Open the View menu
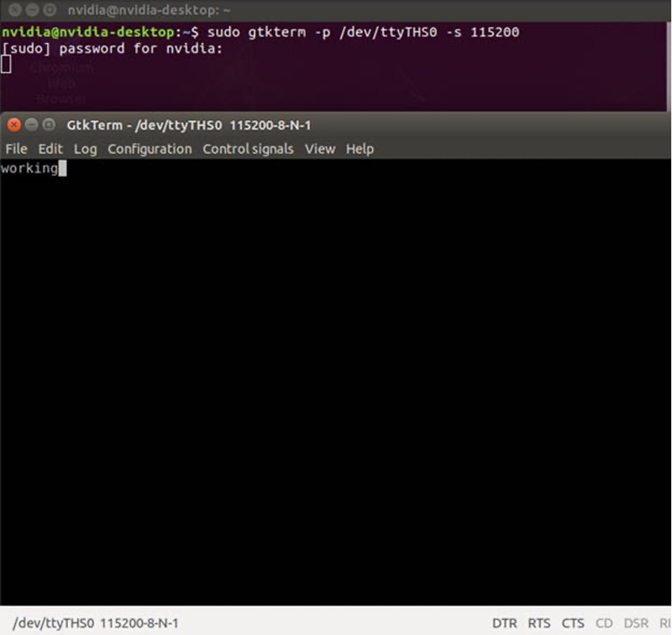The width and height of the screenshot is (672, 635). point(319,149)
